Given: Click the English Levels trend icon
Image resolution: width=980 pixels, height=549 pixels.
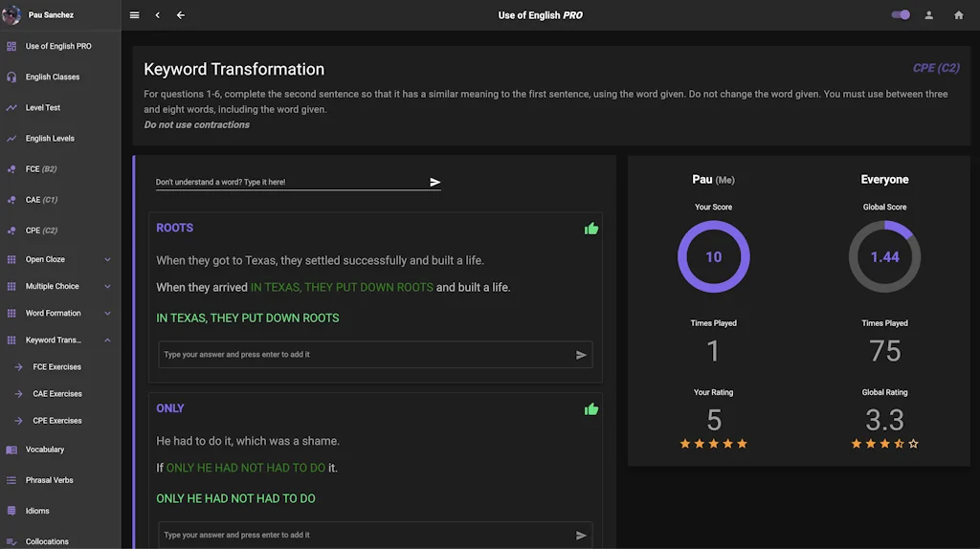Looking at the screenshot, I should (11, 138).
